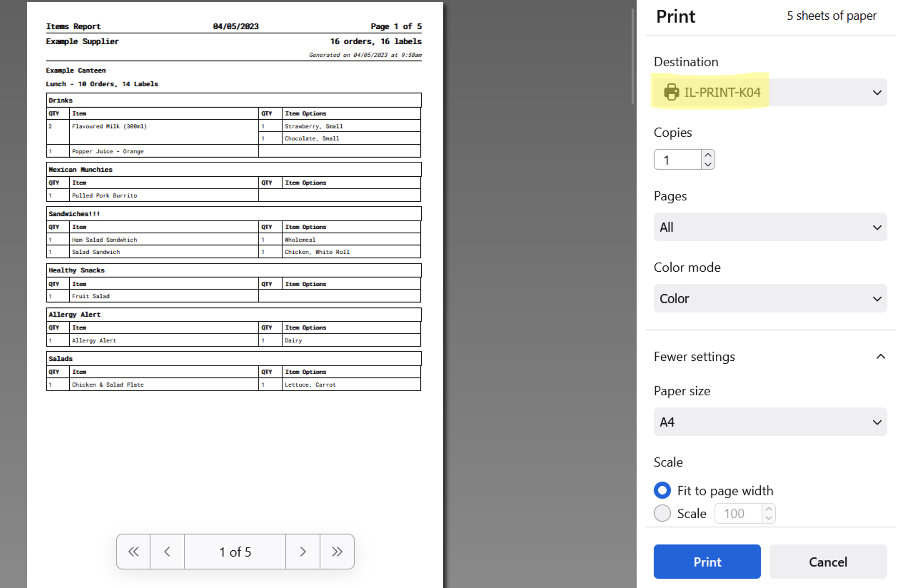Click the printer icon in Destination

pyautogui.click(x=671, y=92)
